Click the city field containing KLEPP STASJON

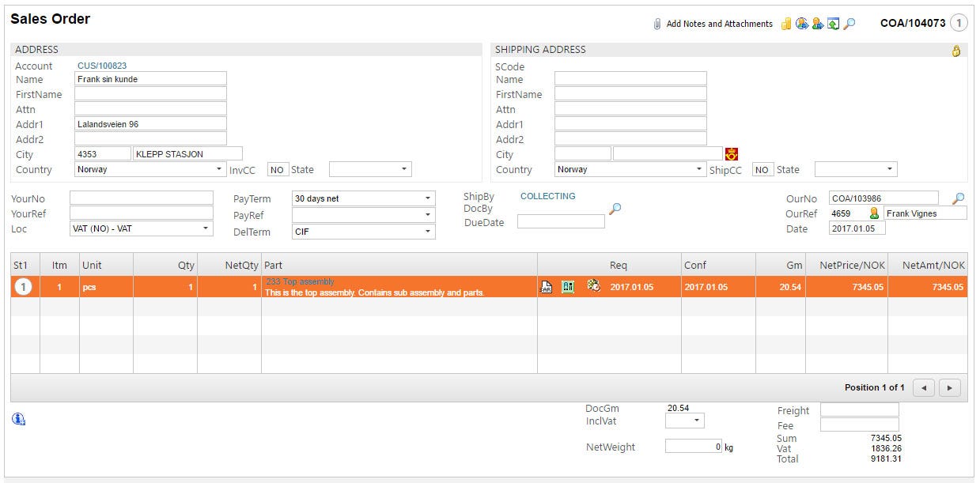[188, 154]
